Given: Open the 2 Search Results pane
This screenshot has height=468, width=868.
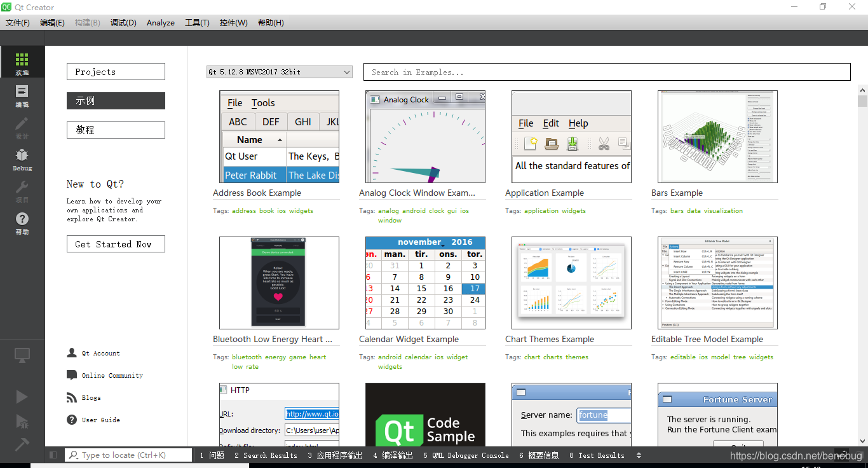Looking at the screenshot, I should [266, 455].
